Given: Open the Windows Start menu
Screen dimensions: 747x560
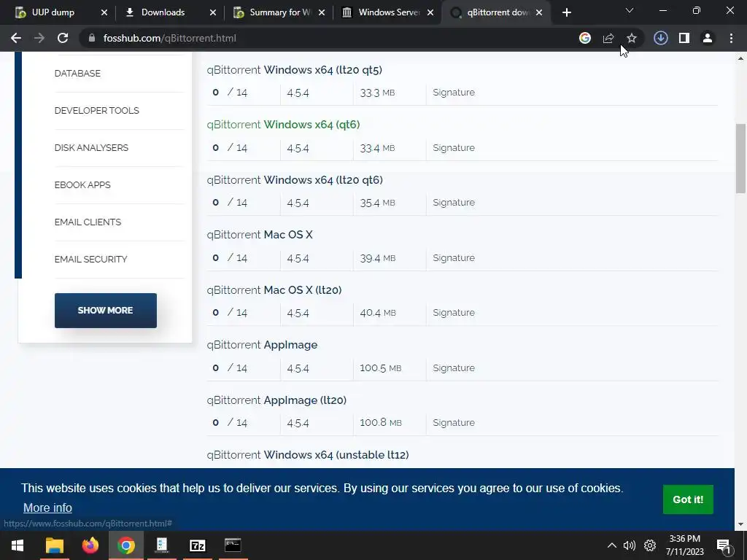Looking at the screenshot, I should tap(18, 545).
